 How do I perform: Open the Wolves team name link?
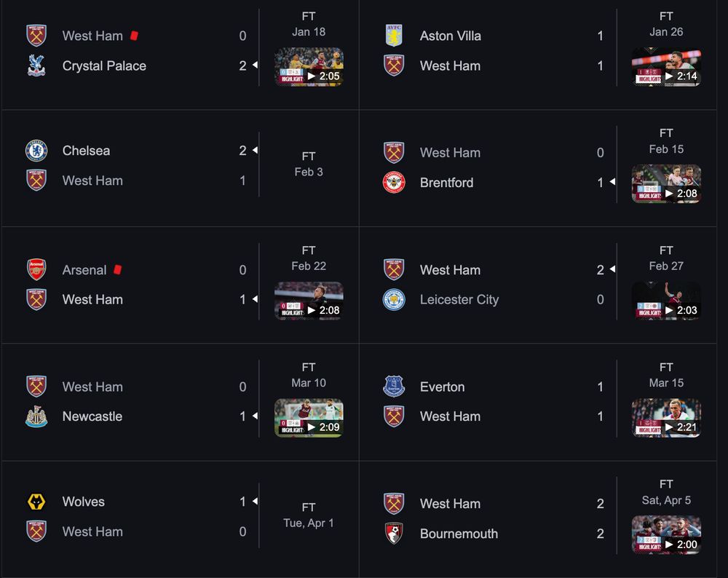[84, 502]
